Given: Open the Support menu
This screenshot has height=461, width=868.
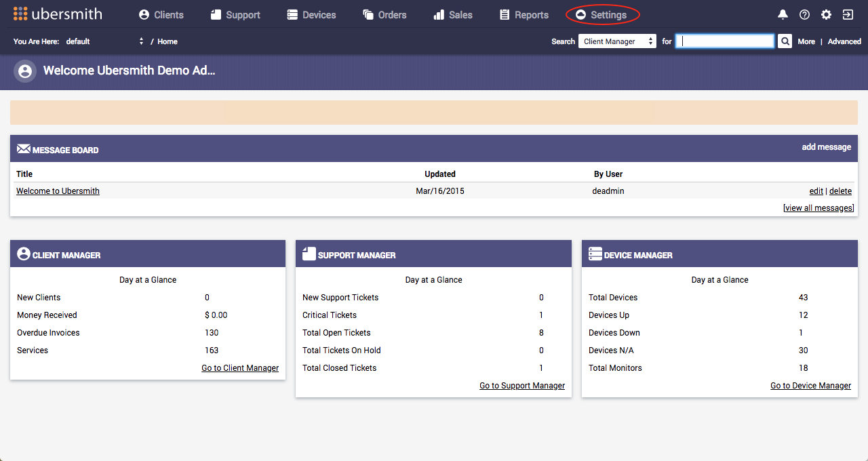Looking at the screenshot, I should pyautogui.click(x=235, y=15).
